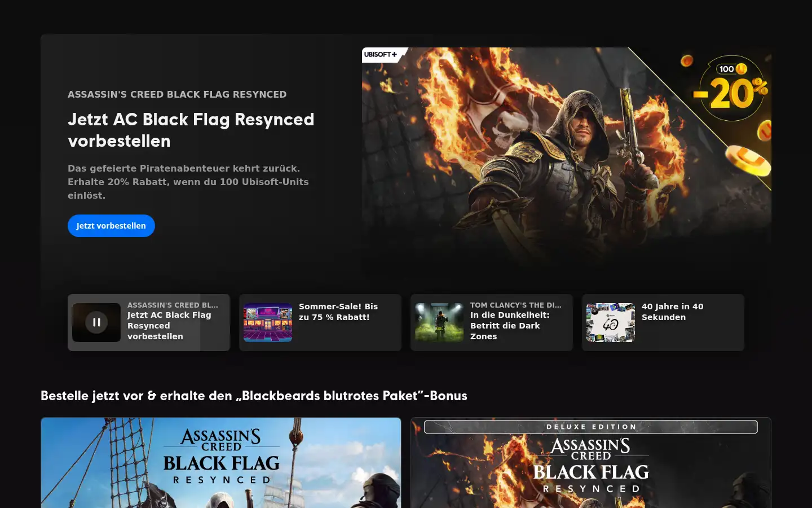Image resolution: width=812 pixels, height=508 pixels.
Task: Click the Blackbeards blutrotes Paket section heading
Action: pyautogui.click(x=254, y=396)
